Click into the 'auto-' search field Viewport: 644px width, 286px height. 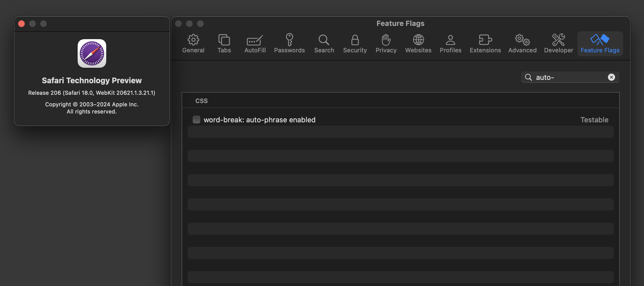pos(570,77)
